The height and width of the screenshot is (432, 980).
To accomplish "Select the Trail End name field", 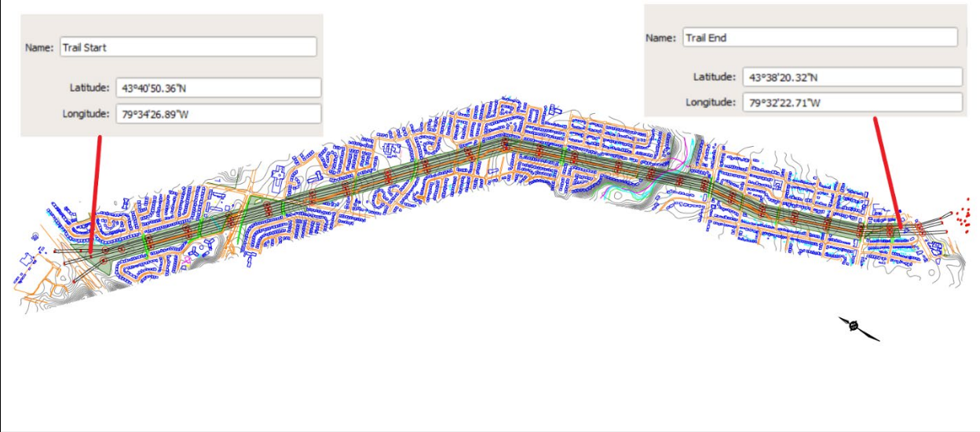I will tap(820, 37).
